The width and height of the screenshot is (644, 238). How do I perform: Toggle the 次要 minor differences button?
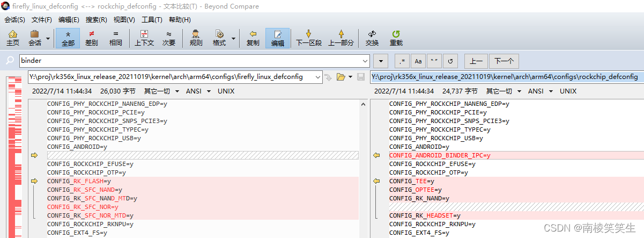(169, 38)
